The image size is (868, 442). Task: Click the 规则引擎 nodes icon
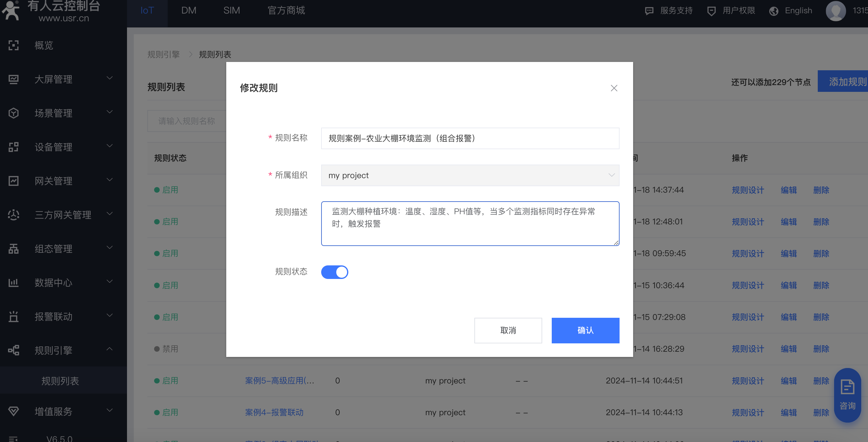click(x=13, y=350)
